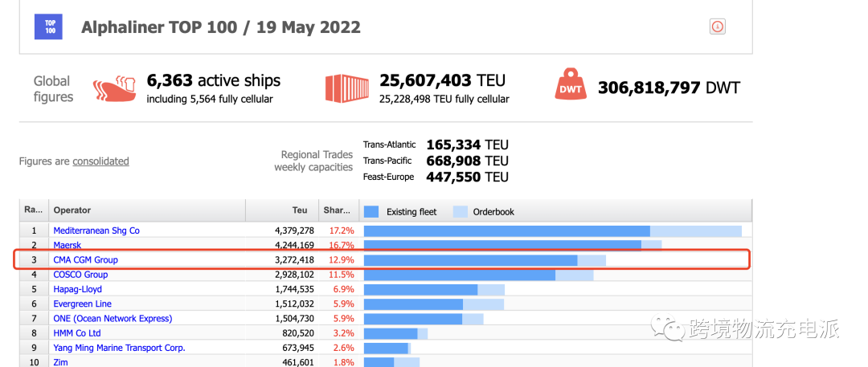Click the Existing fleet legend swatch
Screen dimensions: 868x367
tap(371, 212)
